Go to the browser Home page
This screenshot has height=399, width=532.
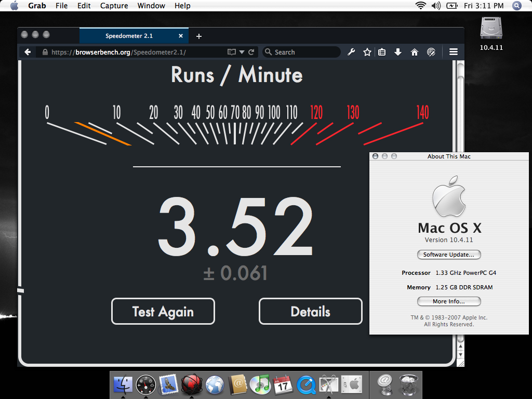pos(414,52)
